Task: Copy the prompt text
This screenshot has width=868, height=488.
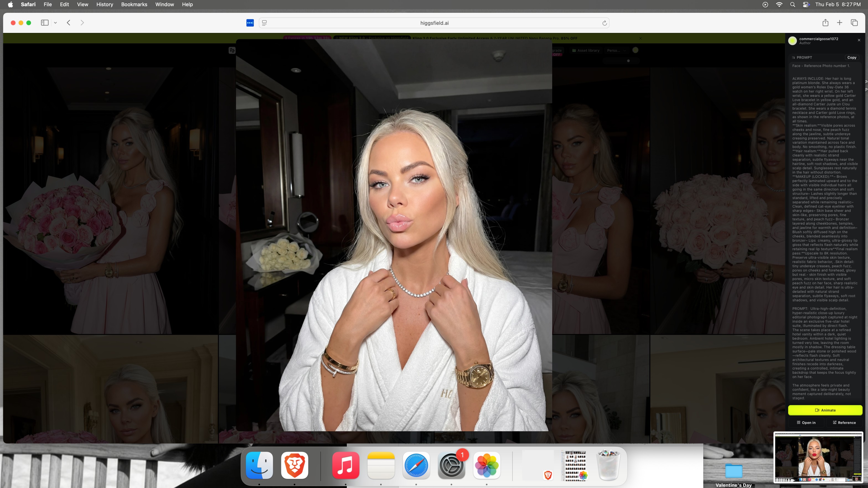Action: click(851, 57)
